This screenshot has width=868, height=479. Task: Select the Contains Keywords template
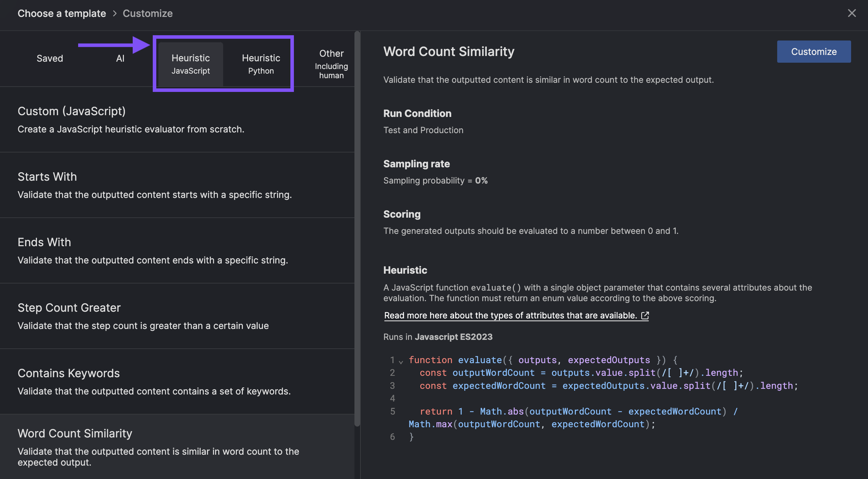tap(177, 382)
